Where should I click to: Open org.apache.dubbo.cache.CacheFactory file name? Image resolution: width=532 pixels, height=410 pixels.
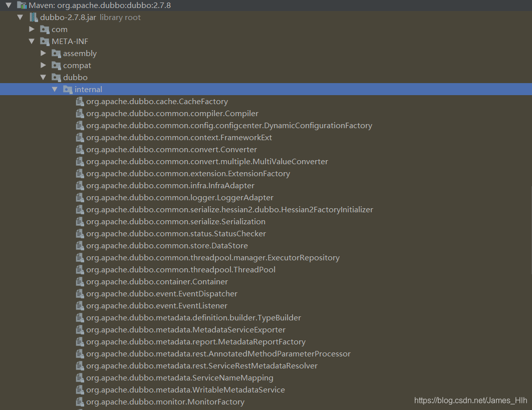157,102
